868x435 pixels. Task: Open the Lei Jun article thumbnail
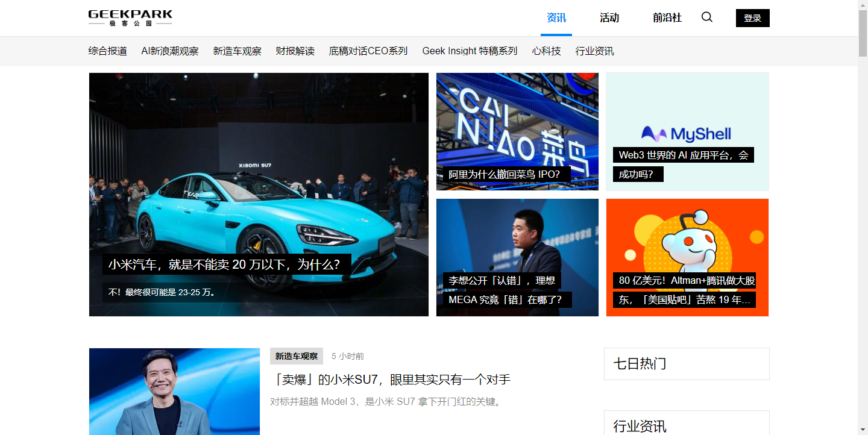(x=174, y=392)
